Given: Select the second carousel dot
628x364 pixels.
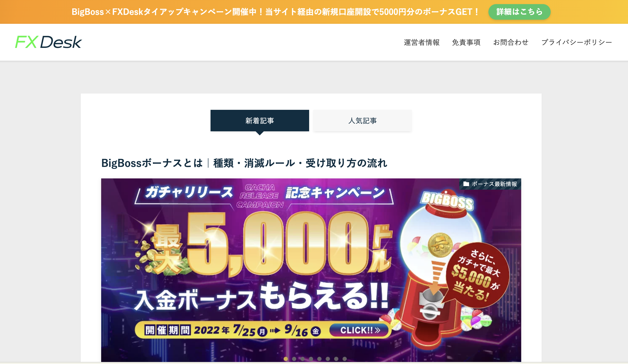Looking at the screenshot, I should [294, 359].
